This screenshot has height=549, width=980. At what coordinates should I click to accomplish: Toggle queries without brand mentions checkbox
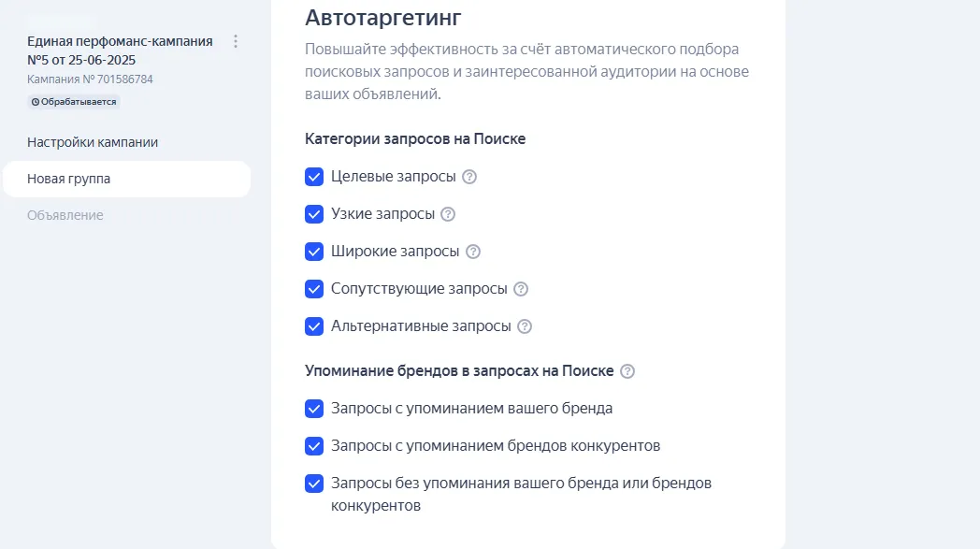click(x=314, y=484)
